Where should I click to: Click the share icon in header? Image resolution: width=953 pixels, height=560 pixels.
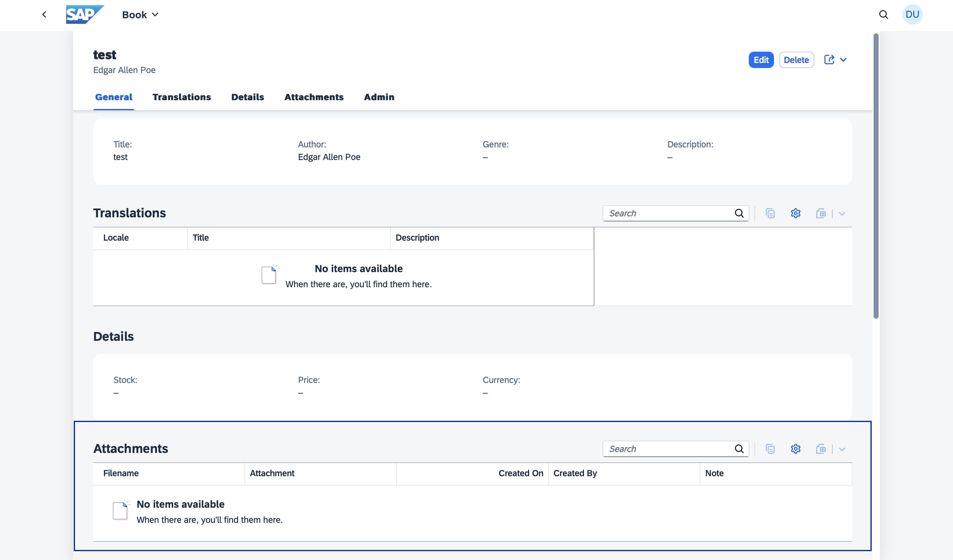click(829, 60)
